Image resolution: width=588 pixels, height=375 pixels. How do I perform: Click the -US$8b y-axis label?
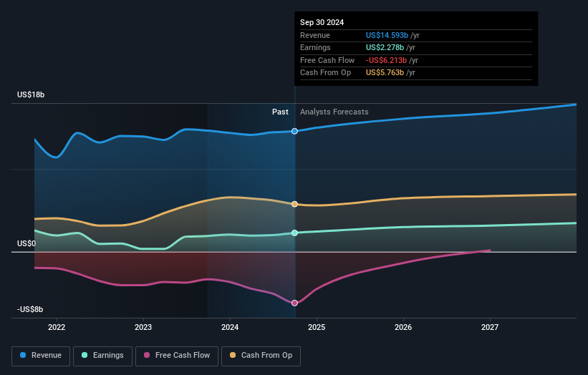point(30,309)
